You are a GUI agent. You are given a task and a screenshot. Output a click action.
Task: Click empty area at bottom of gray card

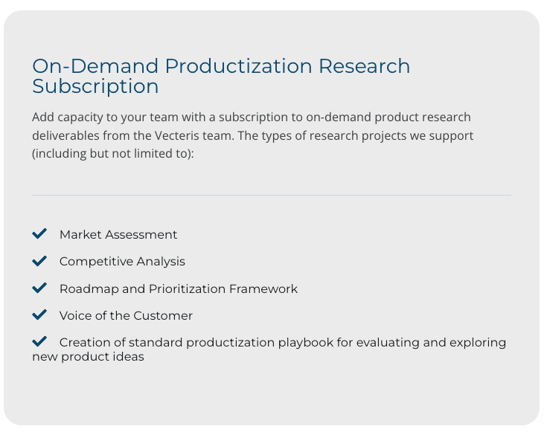tap(271, 396)
